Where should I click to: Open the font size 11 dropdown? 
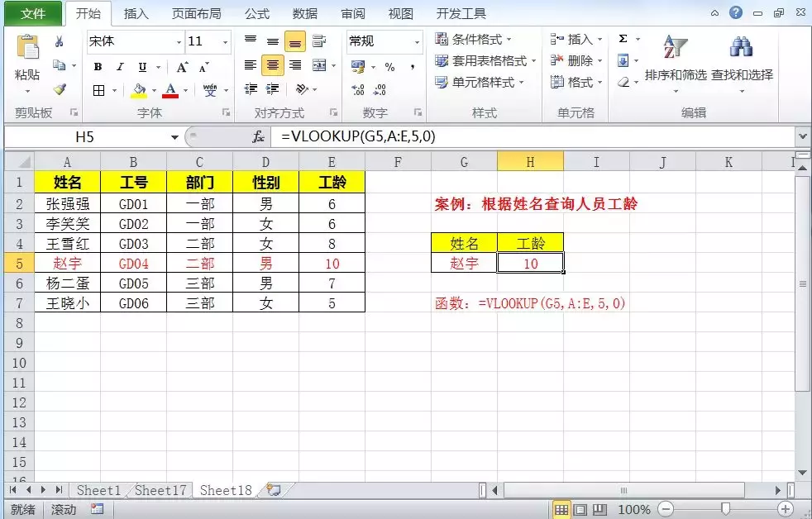pyautogui.click(x=225, y=42)
